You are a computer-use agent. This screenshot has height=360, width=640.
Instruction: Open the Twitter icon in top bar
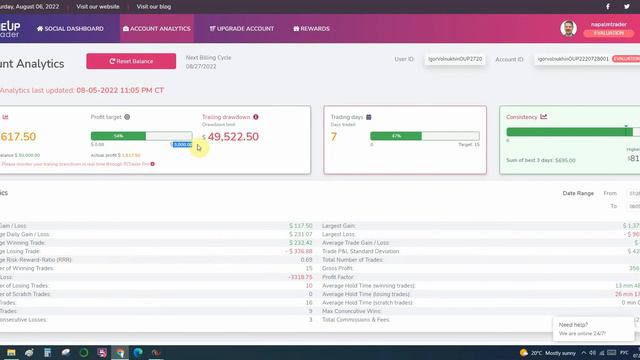coord(627,7)
